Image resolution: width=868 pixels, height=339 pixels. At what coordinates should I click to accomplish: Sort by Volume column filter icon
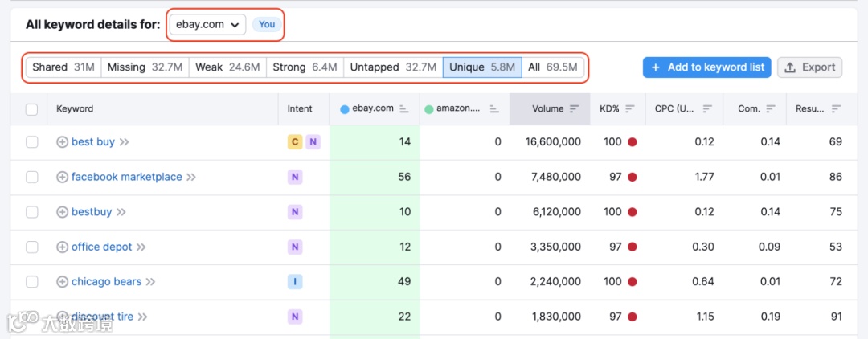[574, 108]
